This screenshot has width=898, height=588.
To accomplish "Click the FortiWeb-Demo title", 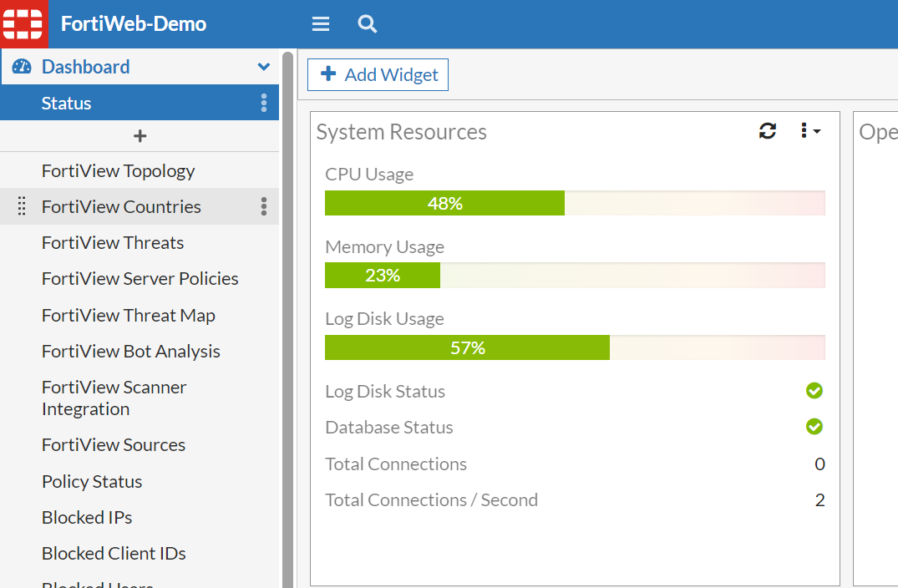I will 134,23.
